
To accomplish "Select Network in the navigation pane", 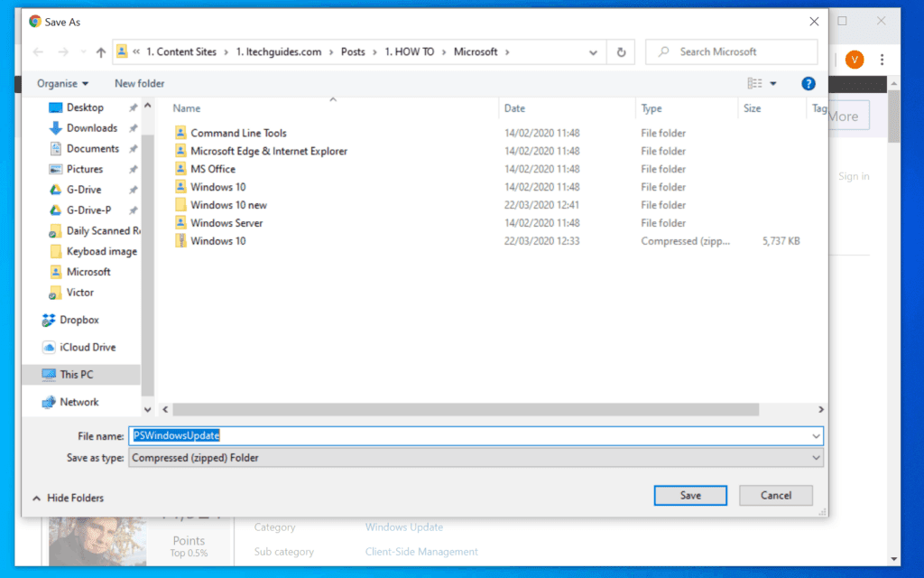I will coord(79,402).
